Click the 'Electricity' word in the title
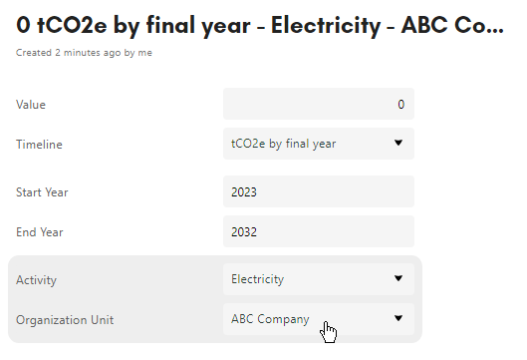 [x=326, y=26]
